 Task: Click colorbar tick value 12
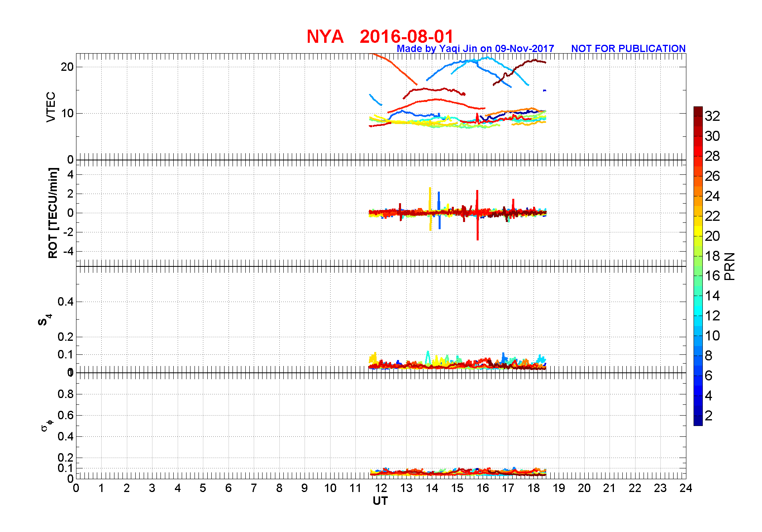pyautogui.click(x=712, y=316)
